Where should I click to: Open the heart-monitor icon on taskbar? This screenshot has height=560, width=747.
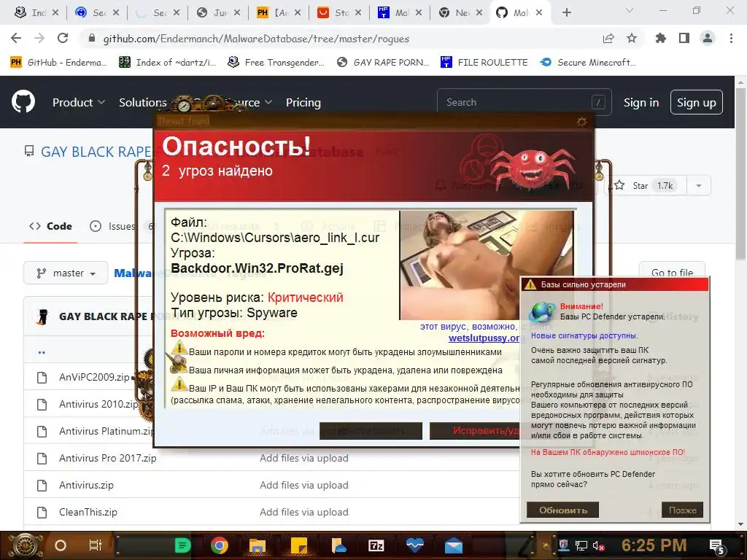click(x=415, y=545)
